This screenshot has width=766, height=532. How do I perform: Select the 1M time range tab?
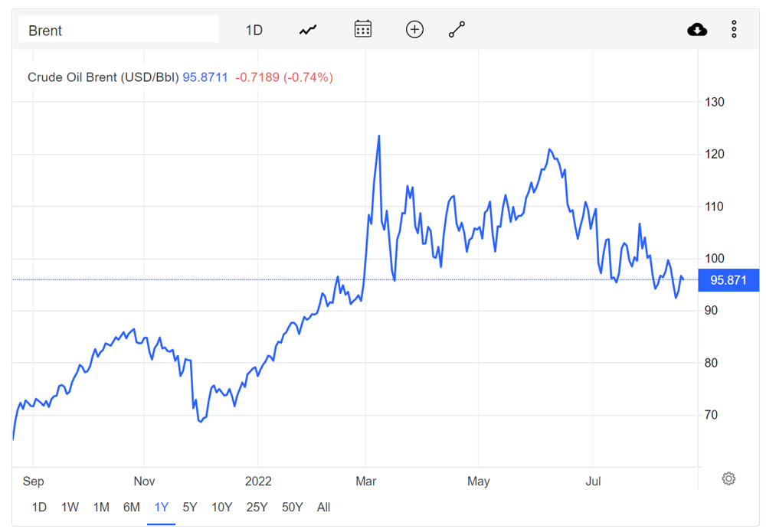pos(101,507)
